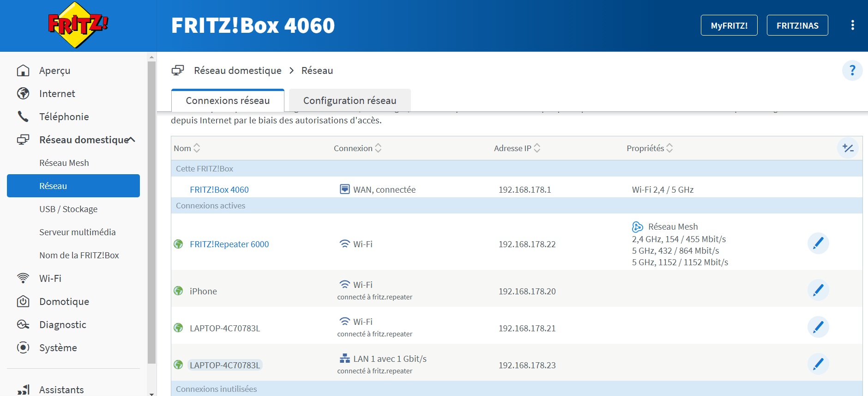Click the Domotique power icon
The width and height of the screenshot is (868, 396).
[x=23, y=301]
